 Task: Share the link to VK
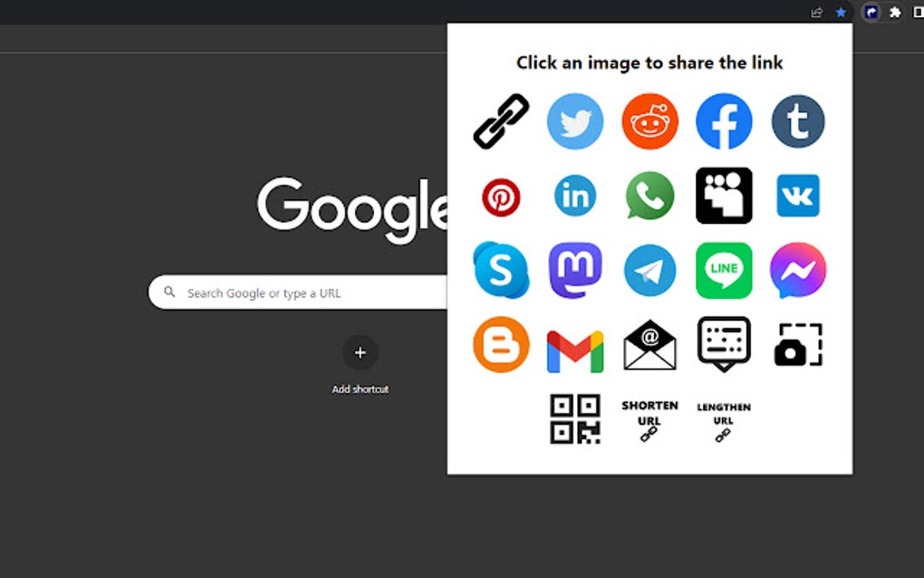click(x=797, y=196)
